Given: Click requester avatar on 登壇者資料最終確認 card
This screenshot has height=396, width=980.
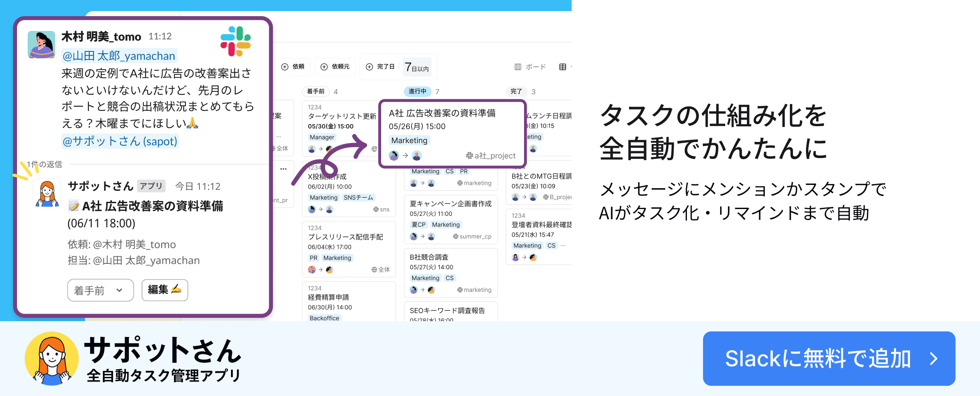Looking at the screenshot, I should 516,257.
